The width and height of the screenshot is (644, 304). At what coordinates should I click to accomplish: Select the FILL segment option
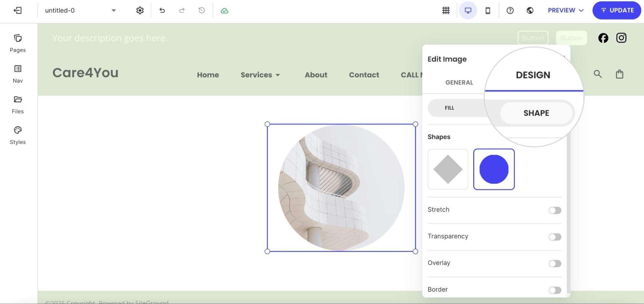coord(449,108)
